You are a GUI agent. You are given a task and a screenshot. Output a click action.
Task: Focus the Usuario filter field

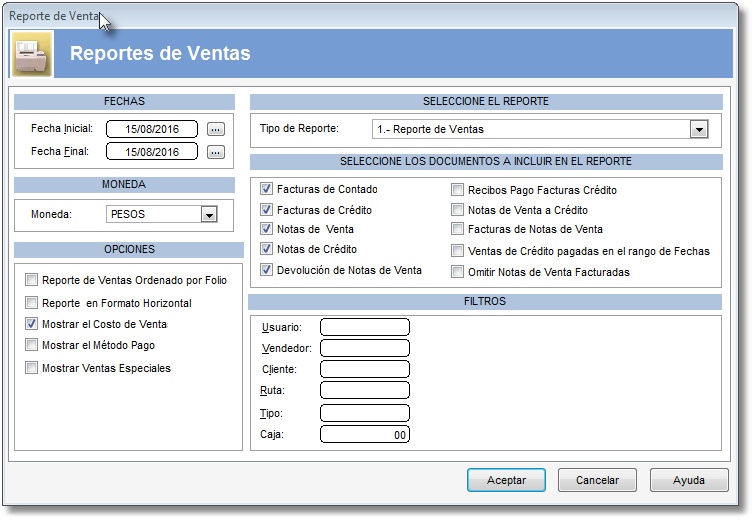coord(365,327)
